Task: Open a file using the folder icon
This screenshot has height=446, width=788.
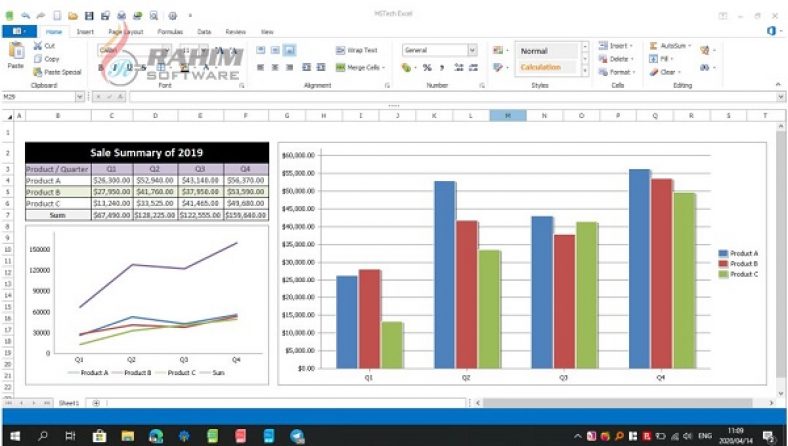Action: pos(73,16)
